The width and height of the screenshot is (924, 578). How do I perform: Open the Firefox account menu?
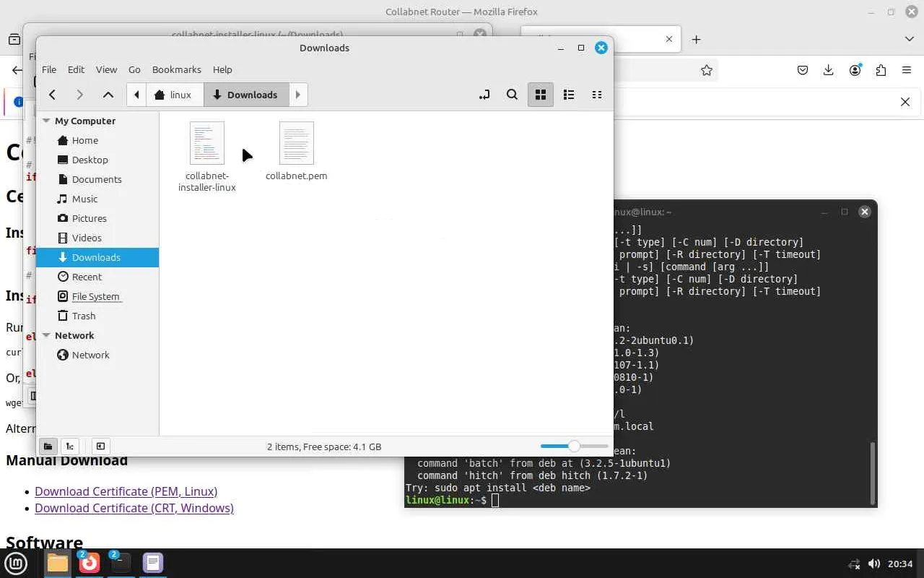click(x=855, y=70)
